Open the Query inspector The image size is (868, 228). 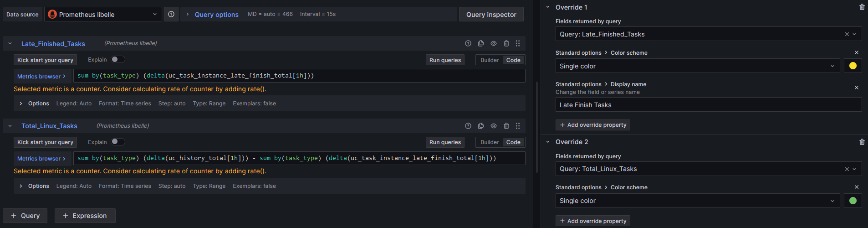(491, 14)
